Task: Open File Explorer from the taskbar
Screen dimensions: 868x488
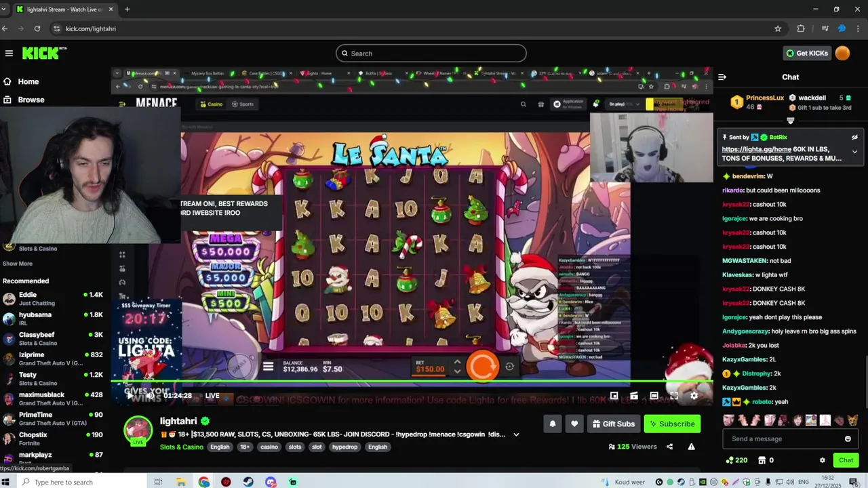Action: tap(181, 482)
